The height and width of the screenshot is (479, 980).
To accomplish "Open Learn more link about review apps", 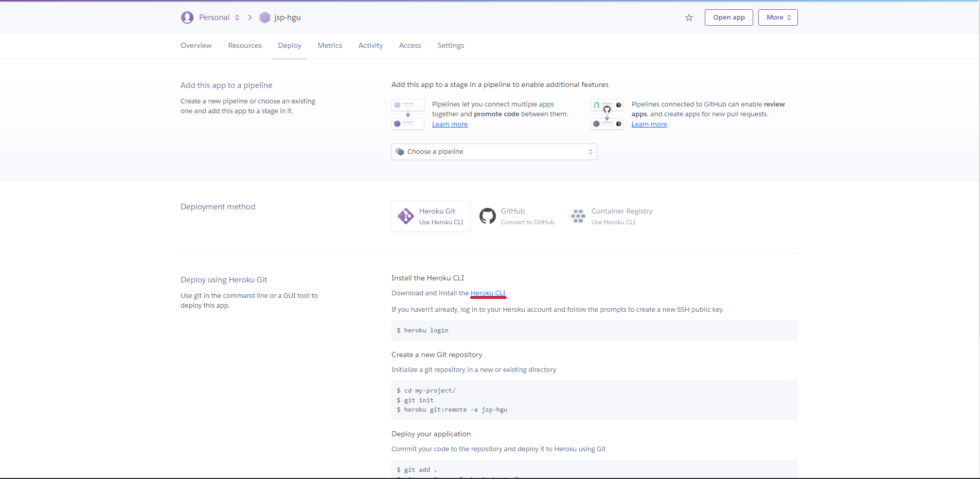I will [649, 125].
